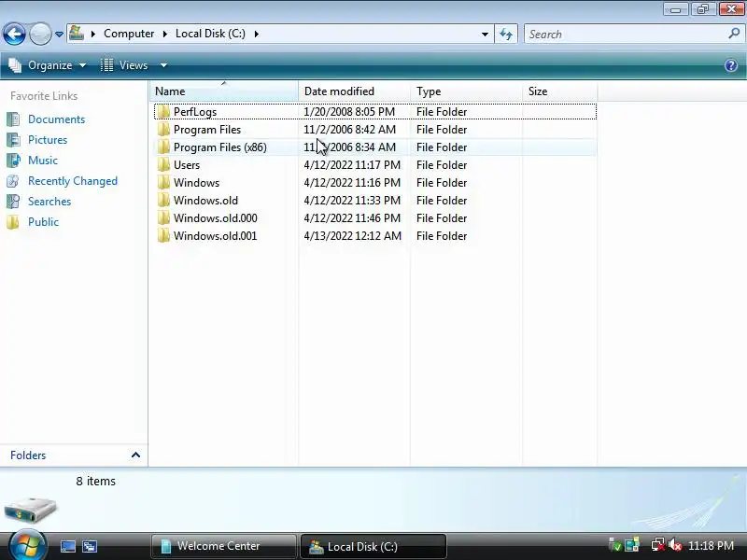Open Help with the question mark icon
747x560 pixels.
[731, 65]
